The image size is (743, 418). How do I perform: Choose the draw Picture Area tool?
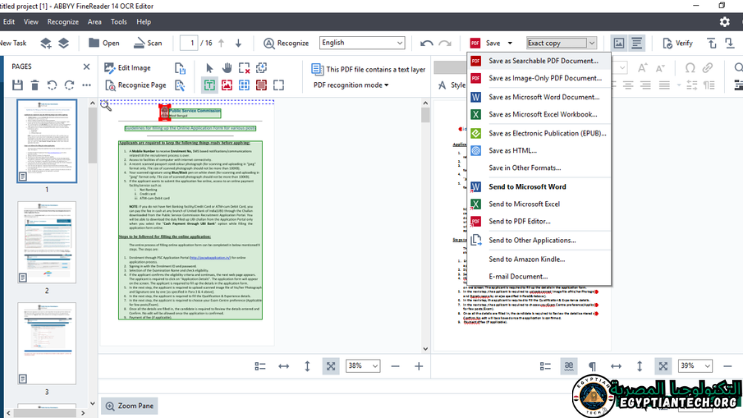(227, 86)
